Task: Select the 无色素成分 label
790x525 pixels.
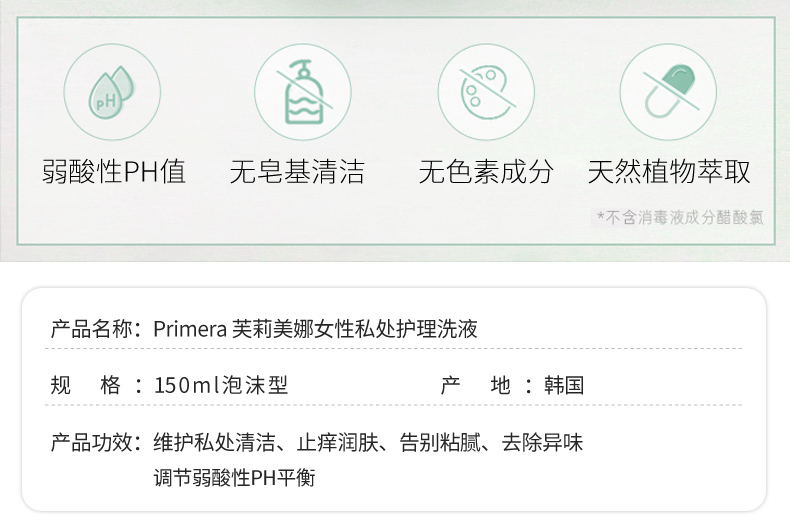Action: tap(486, 172)
